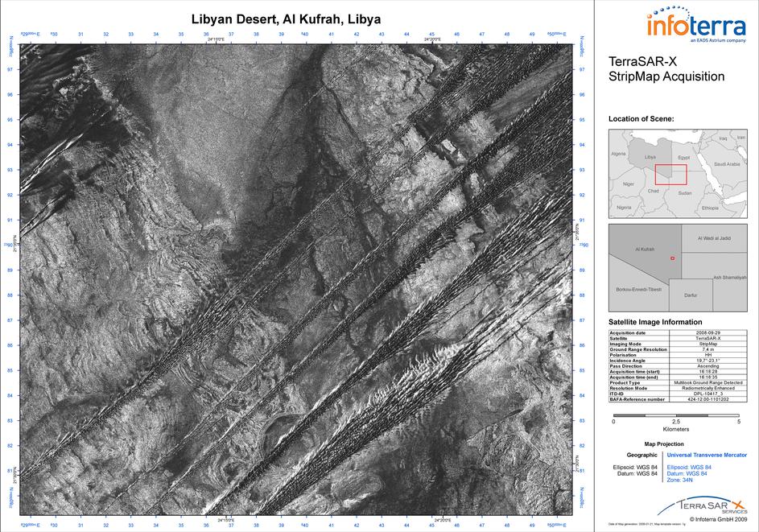Click the 'Satellite Image Information' heading
The image size is (759, 532).
(654, 322)
